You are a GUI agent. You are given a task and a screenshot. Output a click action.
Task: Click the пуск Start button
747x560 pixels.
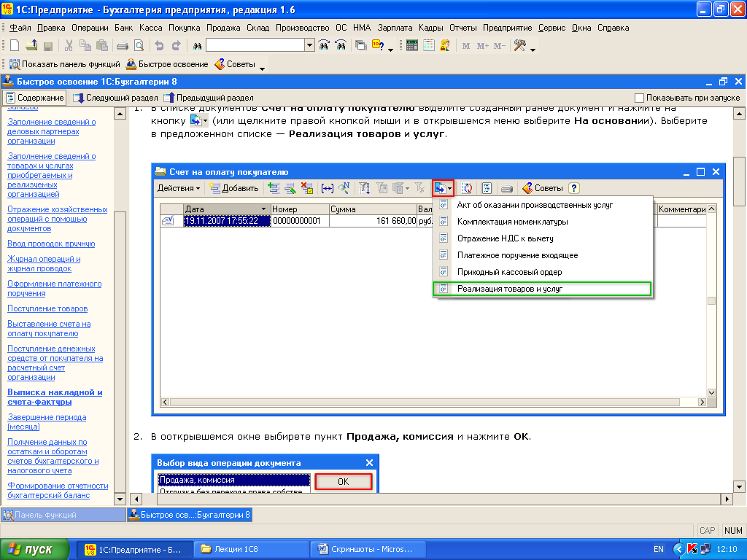[34, 550]
